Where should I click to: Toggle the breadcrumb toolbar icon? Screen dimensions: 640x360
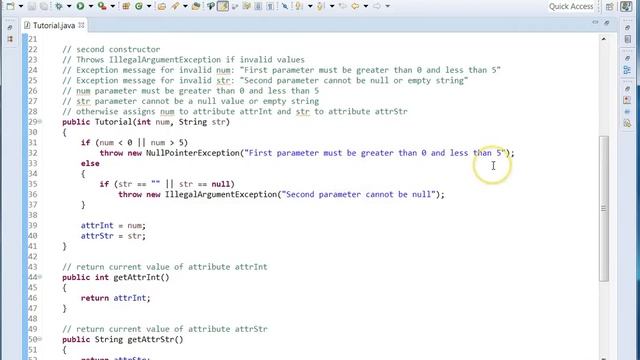211,6
